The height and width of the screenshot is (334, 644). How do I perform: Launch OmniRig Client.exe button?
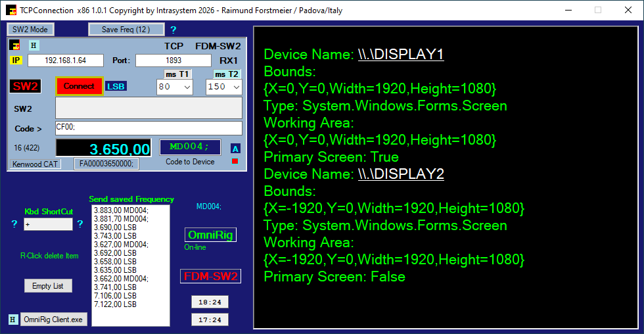tap(53, 320)
